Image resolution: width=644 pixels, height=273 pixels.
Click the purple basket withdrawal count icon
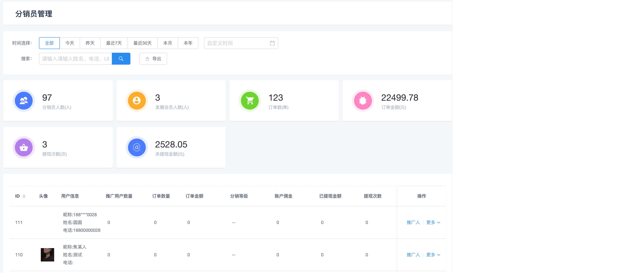click(x=24, y=147)
